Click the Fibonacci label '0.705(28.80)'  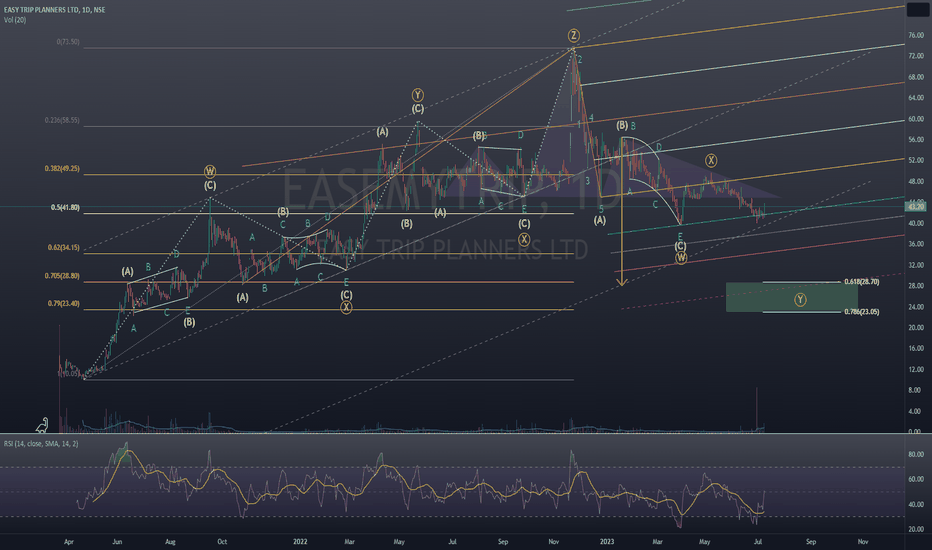pos(62,276)
